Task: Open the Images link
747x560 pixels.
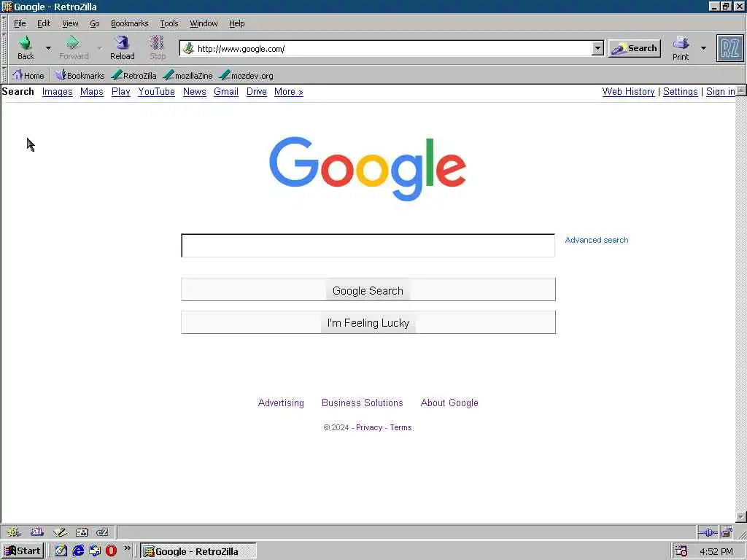Action: click(57, 91)
